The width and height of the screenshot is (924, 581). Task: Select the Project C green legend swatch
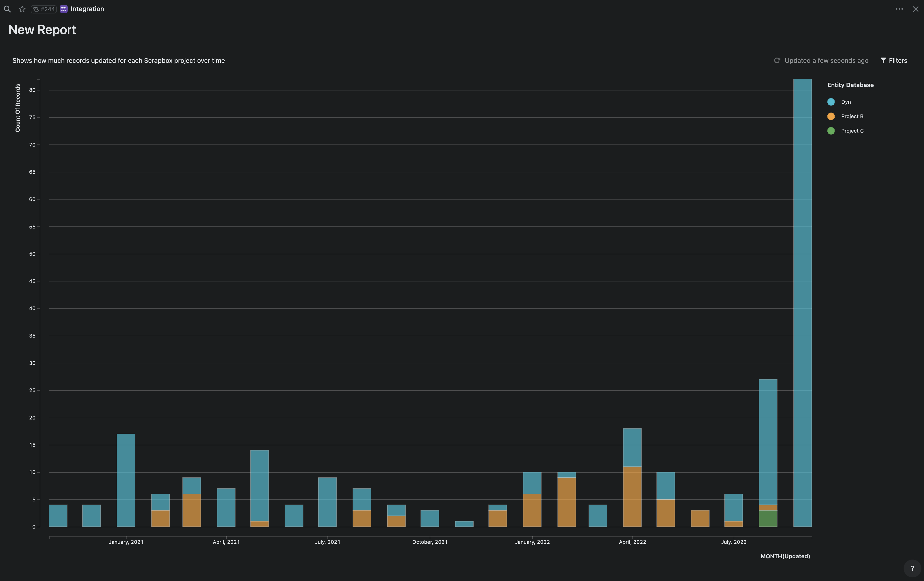pos(831,131)
